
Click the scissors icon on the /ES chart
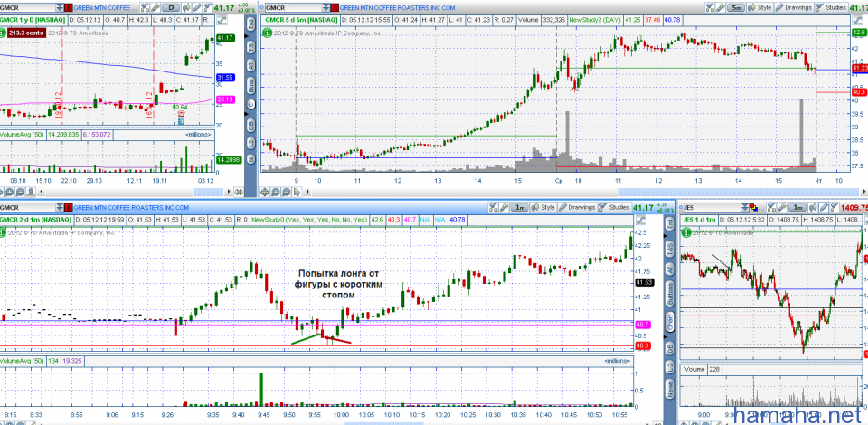771,207
